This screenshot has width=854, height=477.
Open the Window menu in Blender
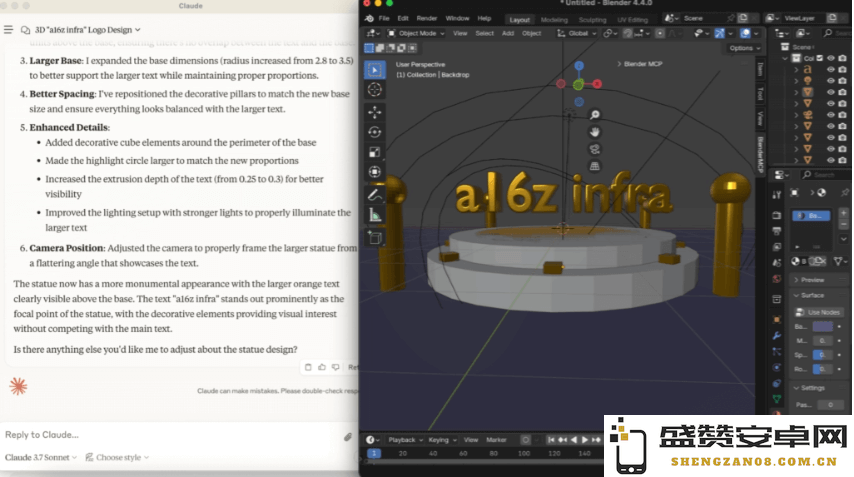point(457,18)
